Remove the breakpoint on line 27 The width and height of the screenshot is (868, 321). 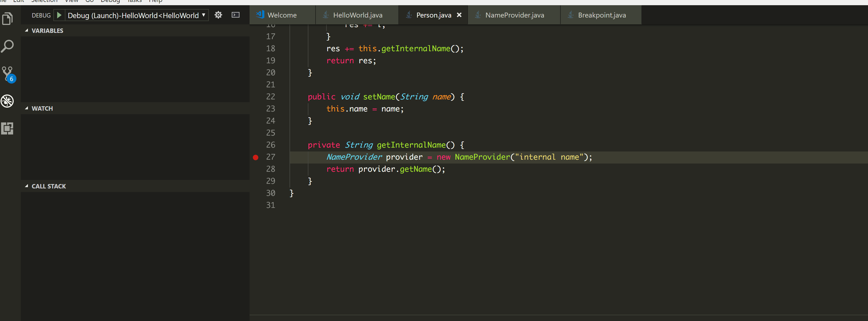(x=255, y=157)
